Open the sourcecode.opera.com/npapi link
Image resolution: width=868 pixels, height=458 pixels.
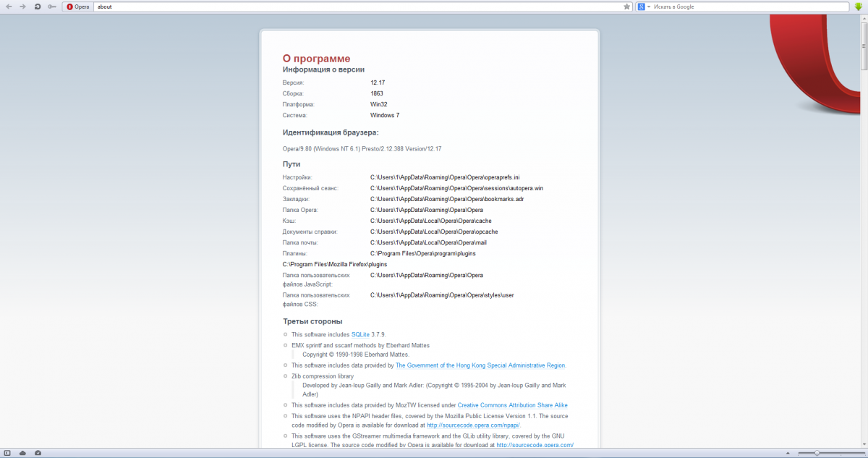click(473, 425)
